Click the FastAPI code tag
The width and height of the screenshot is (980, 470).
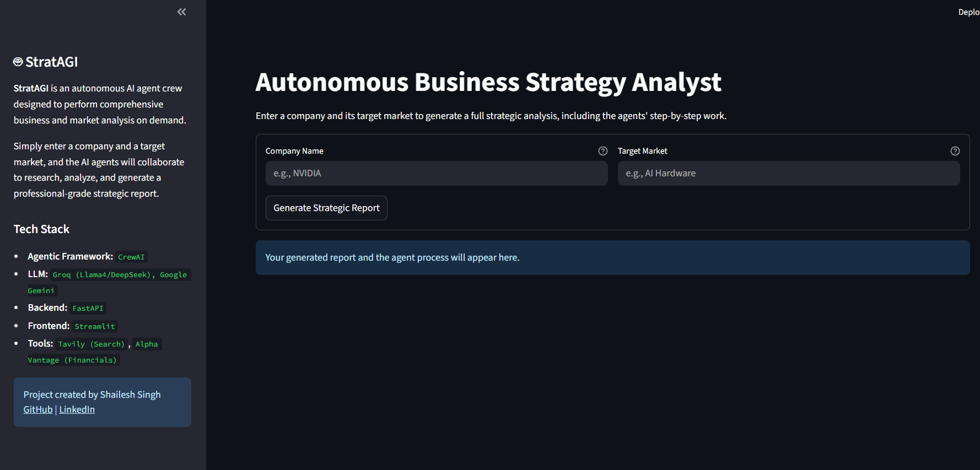(x=88, y=309)
